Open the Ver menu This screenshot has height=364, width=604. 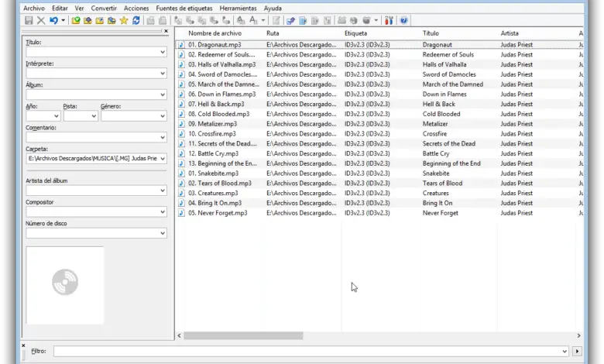point(79,8)
